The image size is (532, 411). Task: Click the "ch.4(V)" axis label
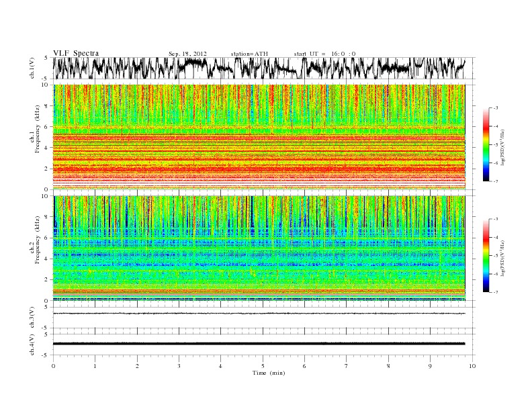(32, 345)
